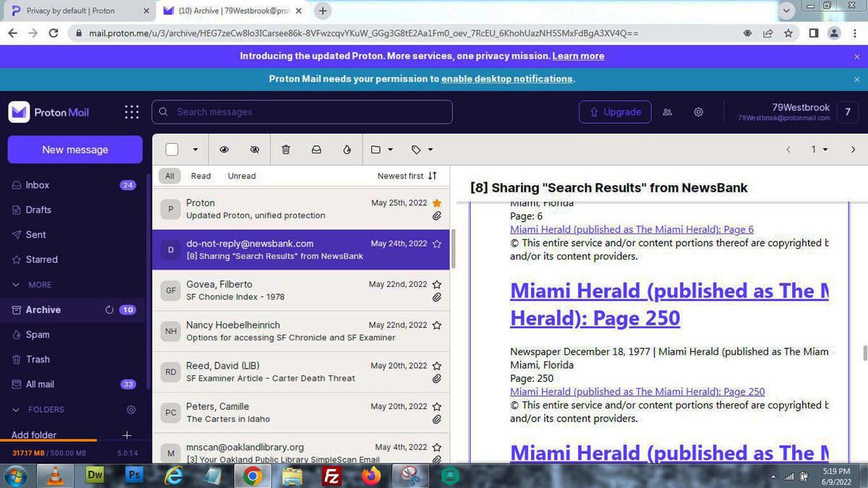
Task: Click paperclip on Govea, Filberto email
Action: pyautogui.click(x=437, y=297)
